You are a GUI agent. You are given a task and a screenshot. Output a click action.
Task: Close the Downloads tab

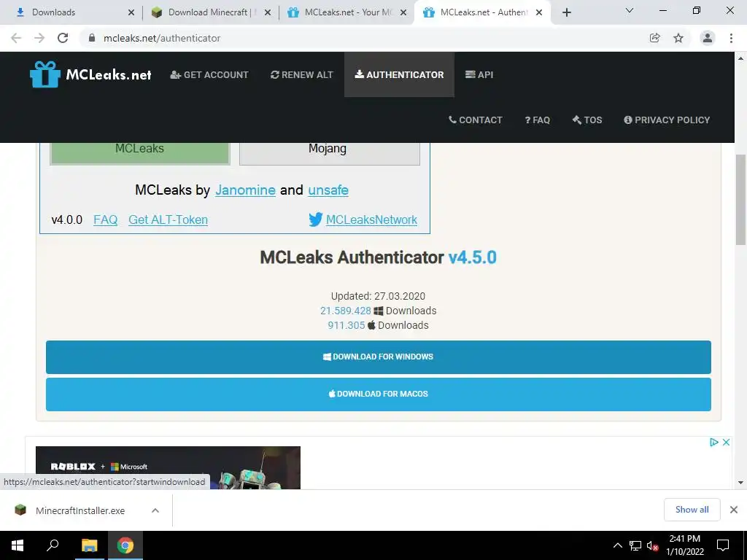coord(131,12)
